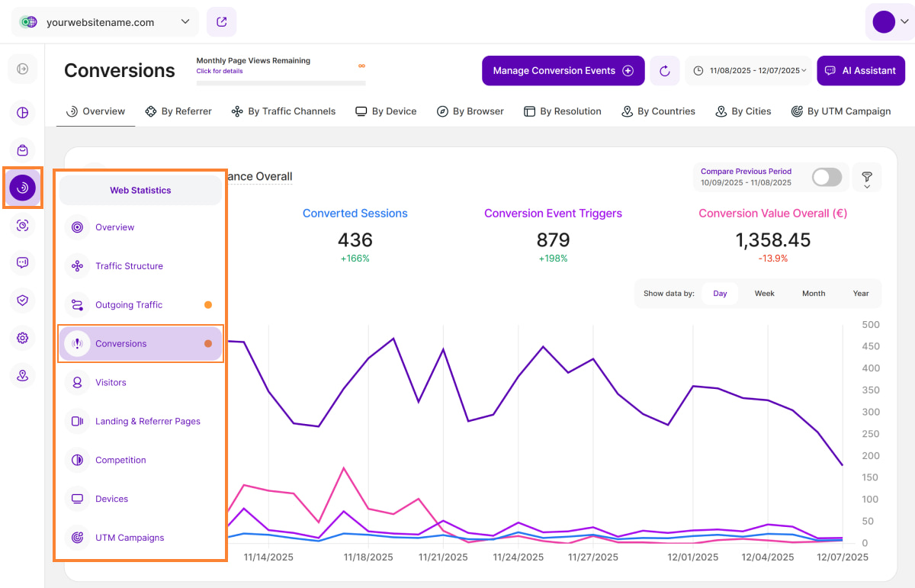Click the refresh data icon button
This screenshot has height=588, width=915.
(x=664, y=71)
